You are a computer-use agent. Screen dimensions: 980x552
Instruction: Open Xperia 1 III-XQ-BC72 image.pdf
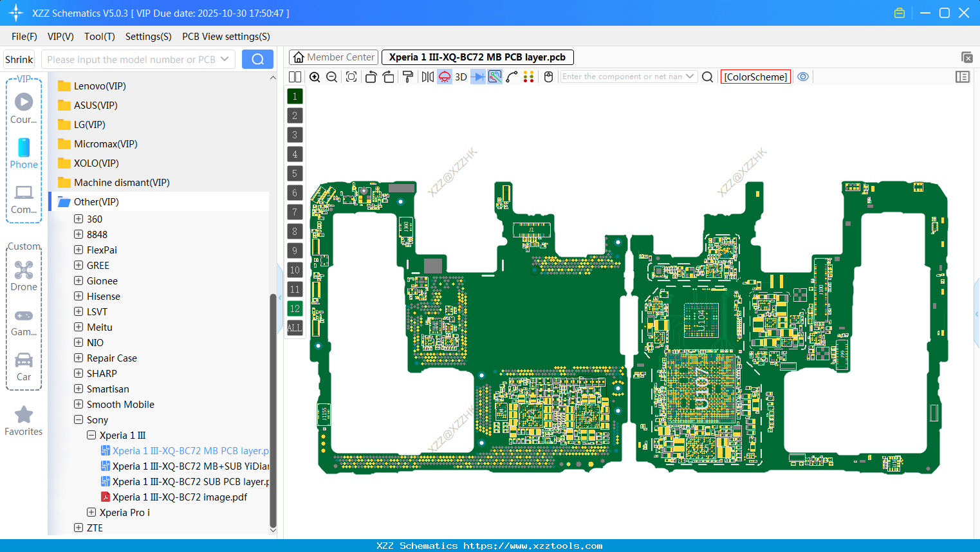pos(179,497)
